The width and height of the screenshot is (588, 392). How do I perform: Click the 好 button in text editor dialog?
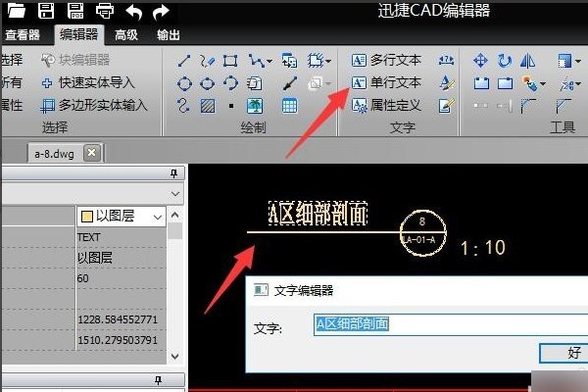[x=563, y=353]
